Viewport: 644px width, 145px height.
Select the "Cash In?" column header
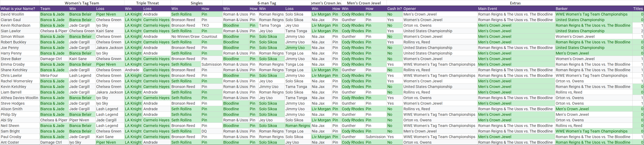(x=394, y=9)
